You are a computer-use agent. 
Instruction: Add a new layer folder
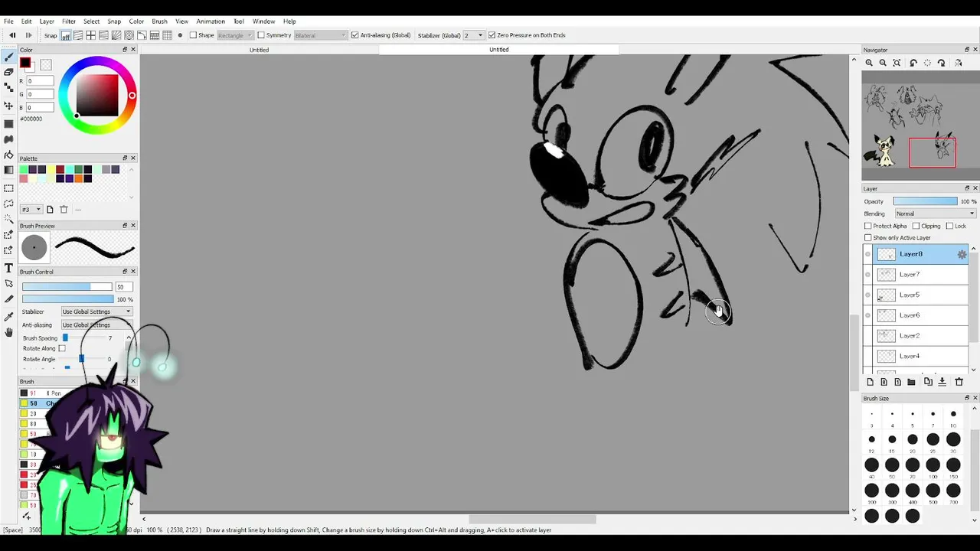pos(911,382)
